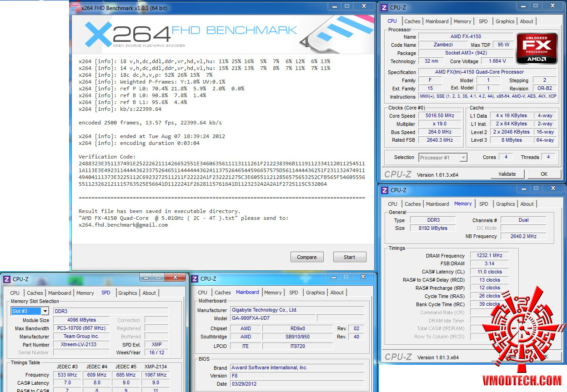Click the encoded 2500 frames result line
567x392 pixels.
(151, 123)
